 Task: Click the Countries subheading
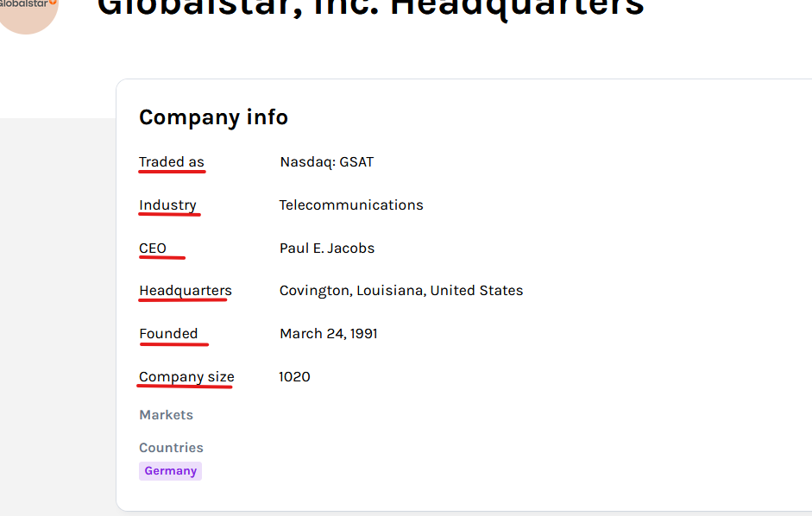point(171,448)
